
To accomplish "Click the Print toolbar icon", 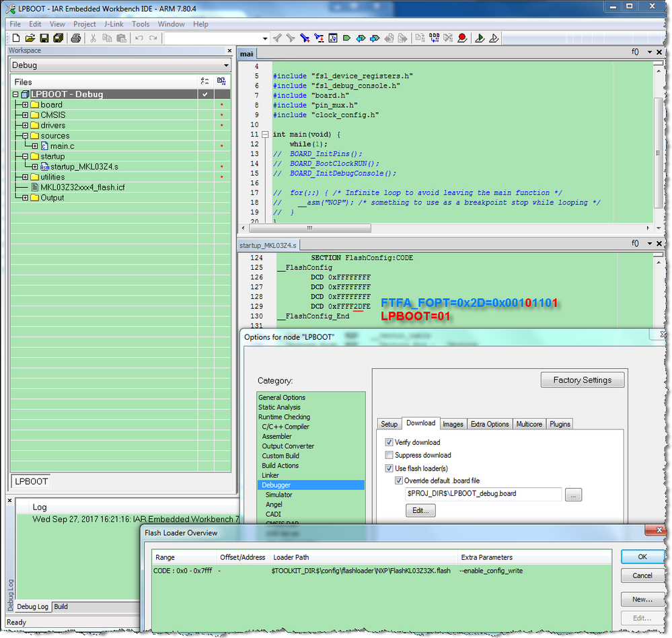I will point(76,38).
